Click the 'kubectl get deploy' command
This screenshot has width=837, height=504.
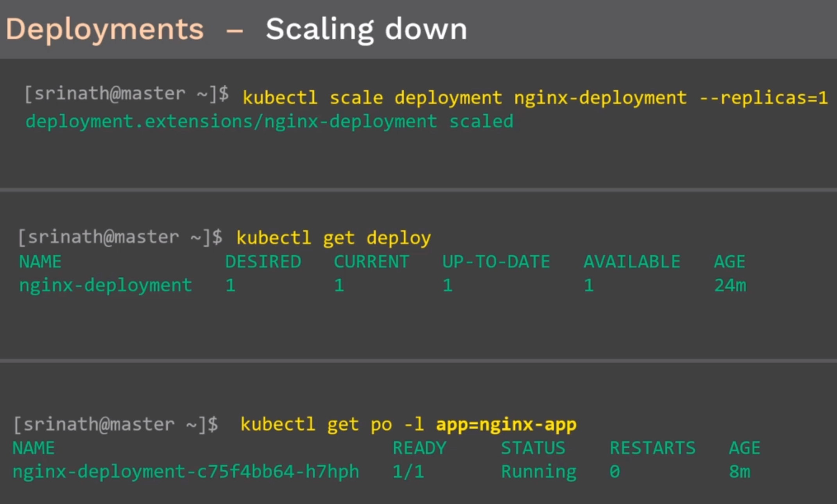click(x=333, y=238)
